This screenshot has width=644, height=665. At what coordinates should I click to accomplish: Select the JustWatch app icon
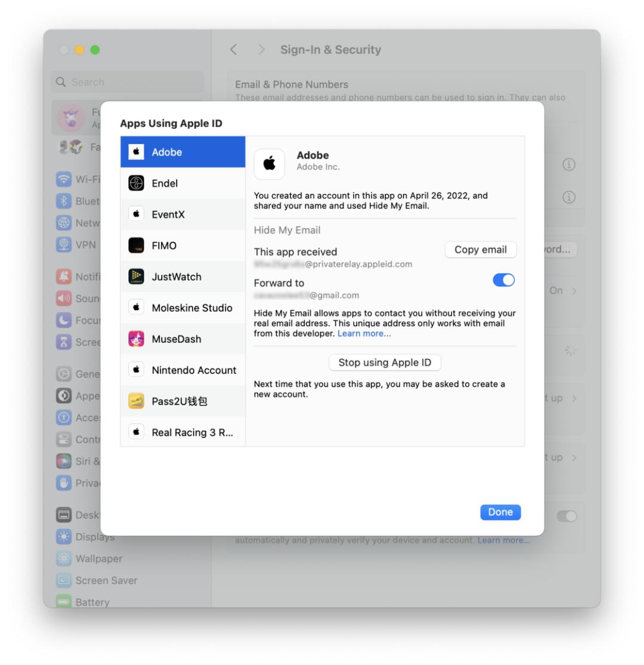coord(136,276)
